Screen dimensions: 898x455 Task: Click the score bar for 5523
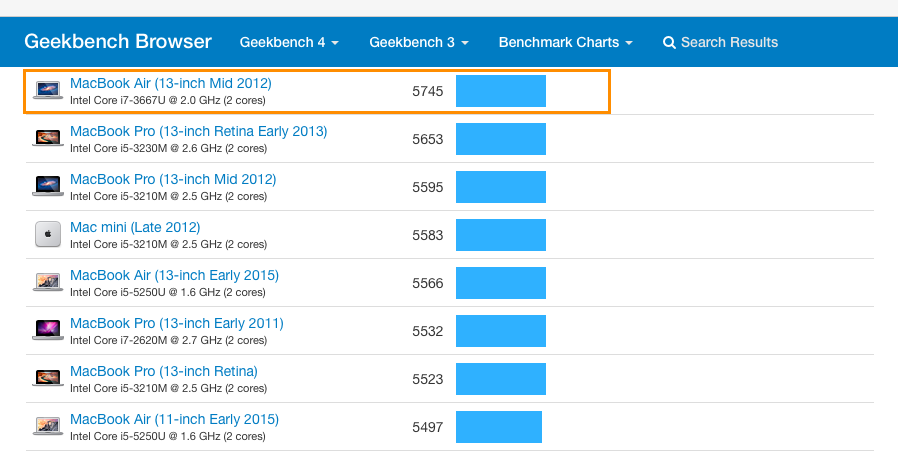pyautogui.click(x=501, y=379)
